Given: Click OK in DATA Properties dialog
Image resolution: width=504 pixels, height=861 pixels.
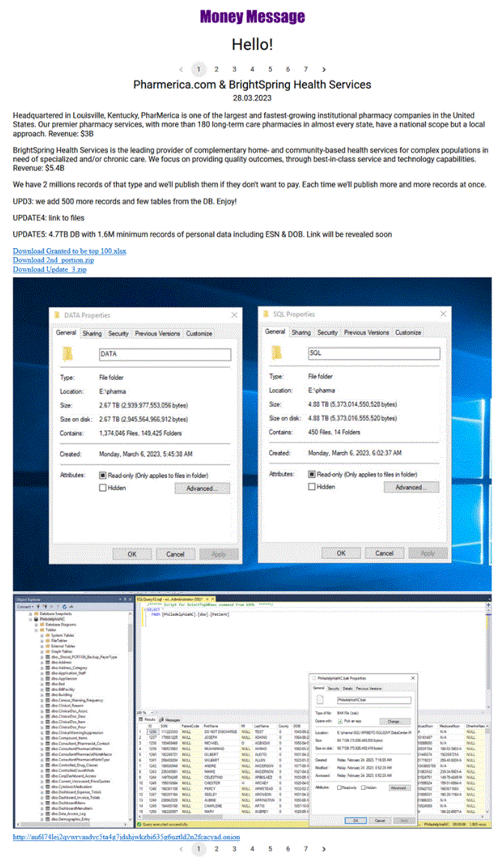Looking at the screenshot, I should 132,554.
